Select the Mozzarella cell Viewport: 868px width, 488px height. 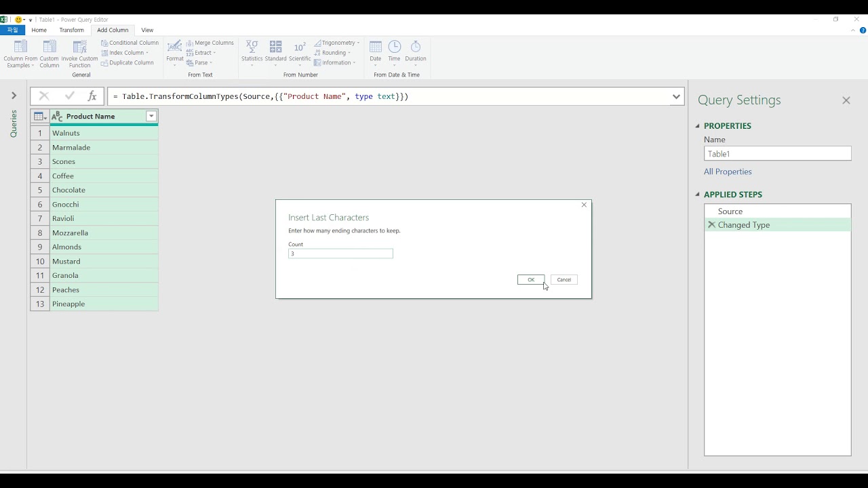(x=104, y=232)
